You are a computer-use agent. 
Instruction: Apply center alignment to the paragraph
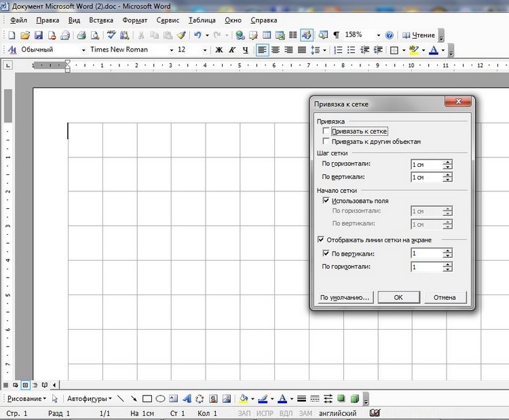[x=276, y=50]
